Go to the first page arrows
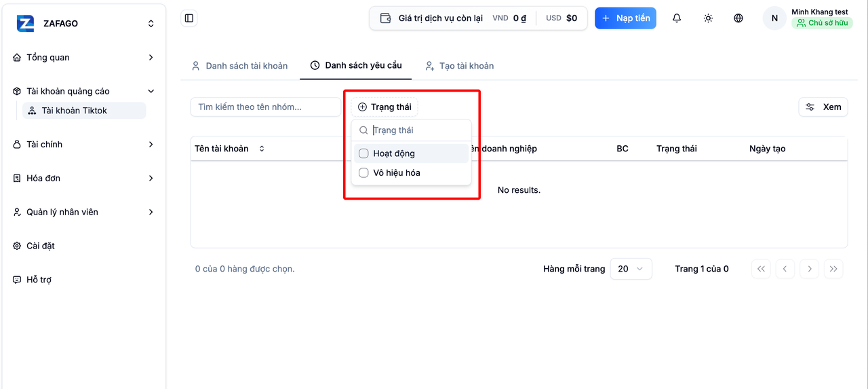Image resolution: width=868 pixels, height=389 pixels. [x=761, y=269]
